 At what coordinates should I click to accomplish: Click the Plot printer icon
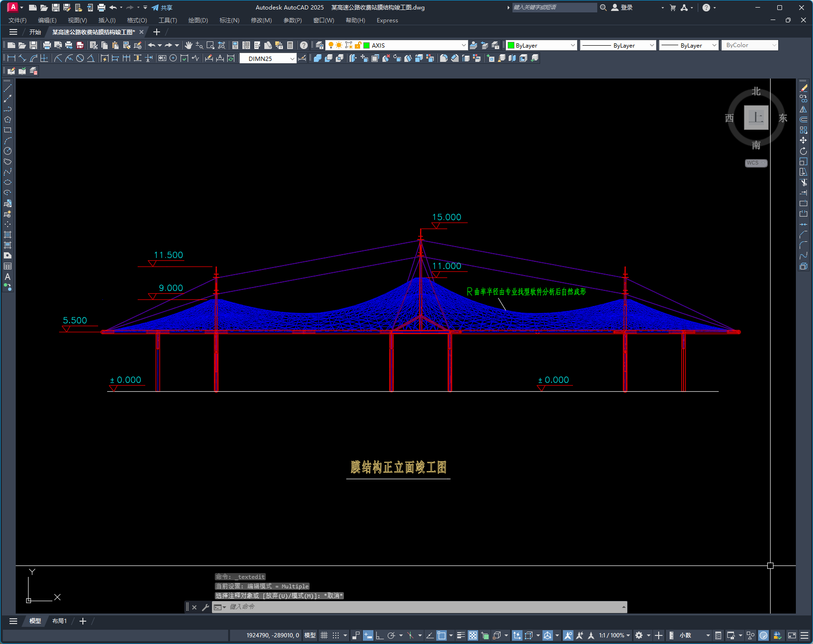pyautogui.click(x=47, y=45)
